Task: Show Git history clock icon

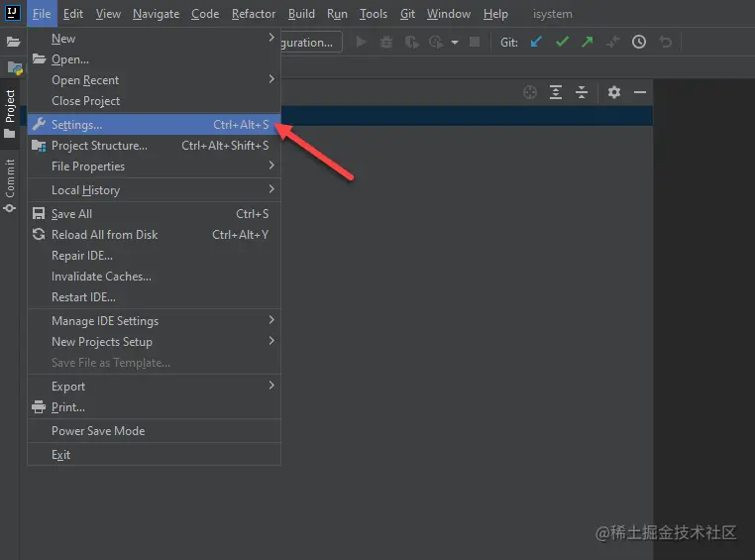Action: tap(639, 42)
